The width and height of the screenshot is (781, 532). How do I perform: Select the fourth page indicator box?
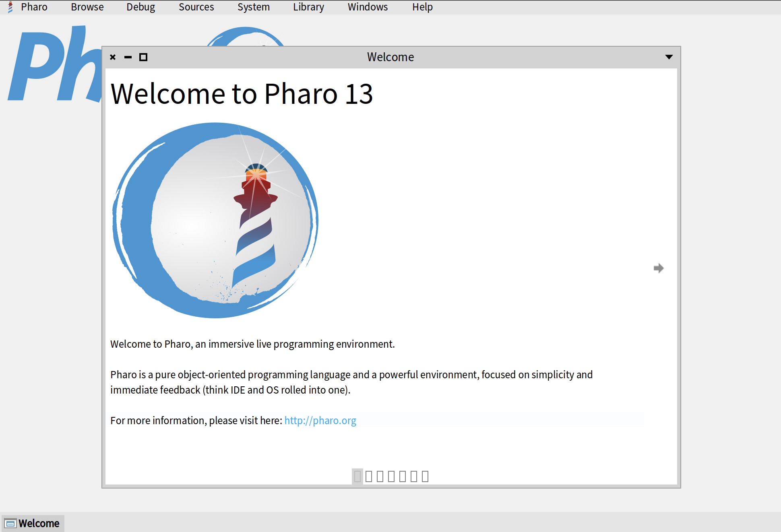pyautogui.click(x=391, y=476)
